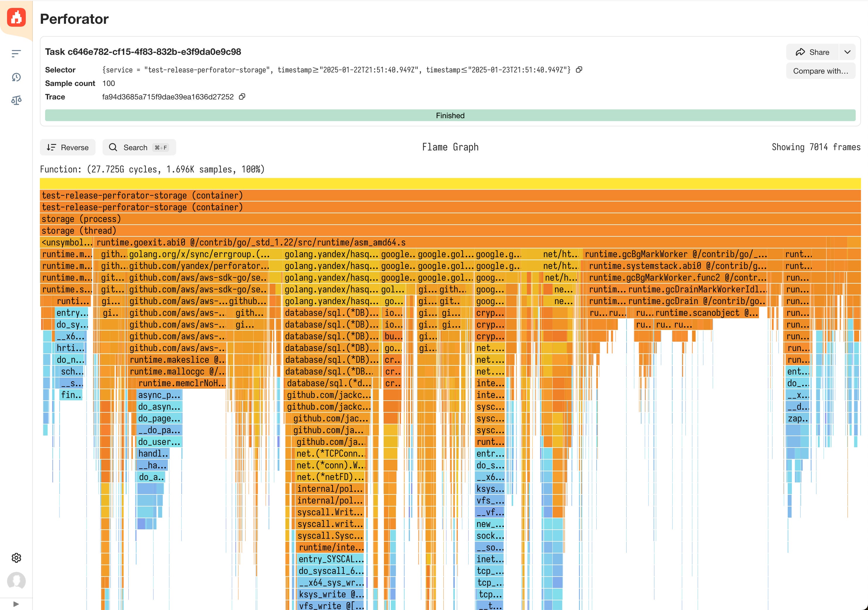Select the do_page... kernel frame
The height and width of the screenshot is (610, 868).
[x=159, y=418]
